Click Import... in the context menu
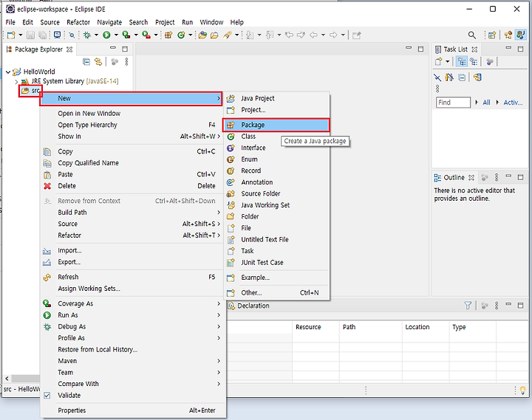532x420 pixels. tap(133, 250)
